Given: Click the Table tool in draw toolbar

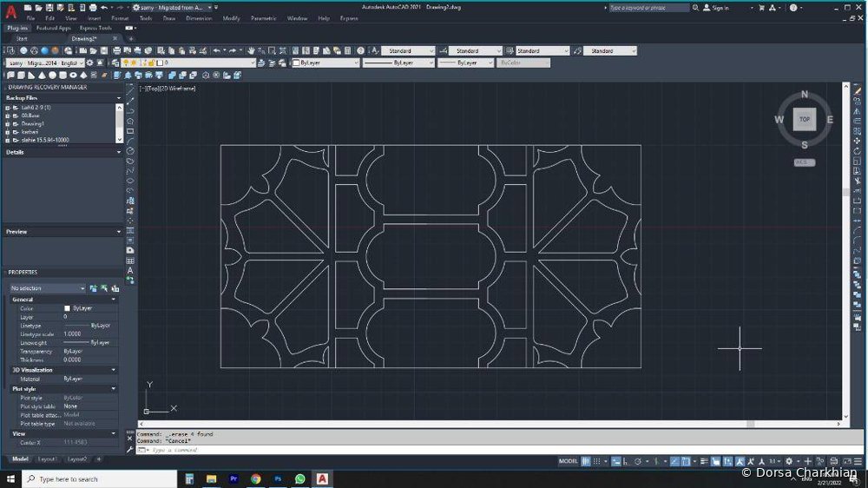Looking at the screenshot, I should [130, 260].
